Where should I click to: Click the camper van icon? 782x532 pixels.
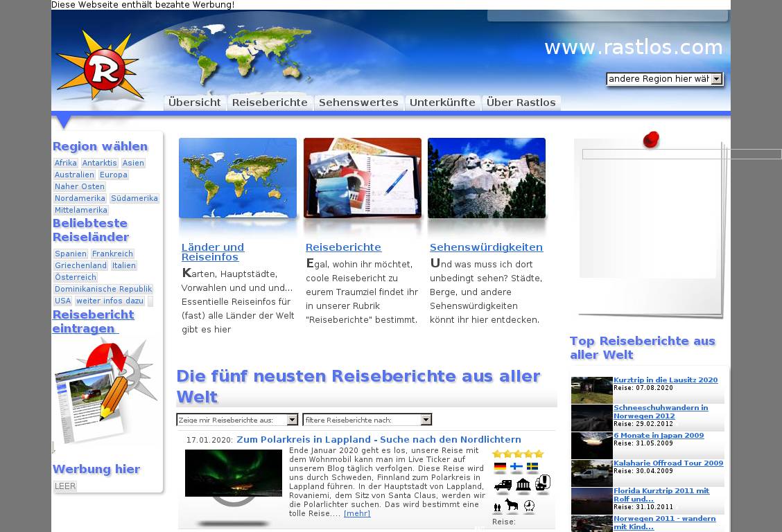click(x=503, y=486)
